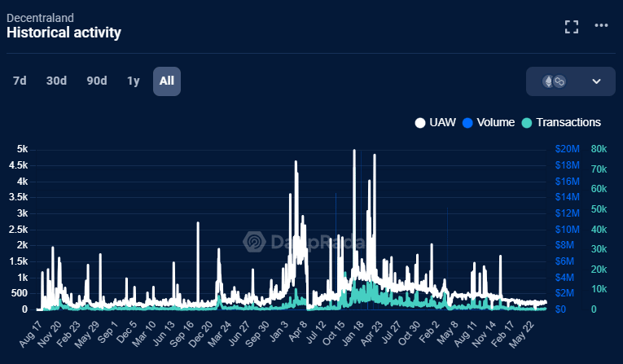Open the blockchain selector dropdown arrow
This screenshot has height=364, width=623.
pyautogui.click(x=596, y=81)
